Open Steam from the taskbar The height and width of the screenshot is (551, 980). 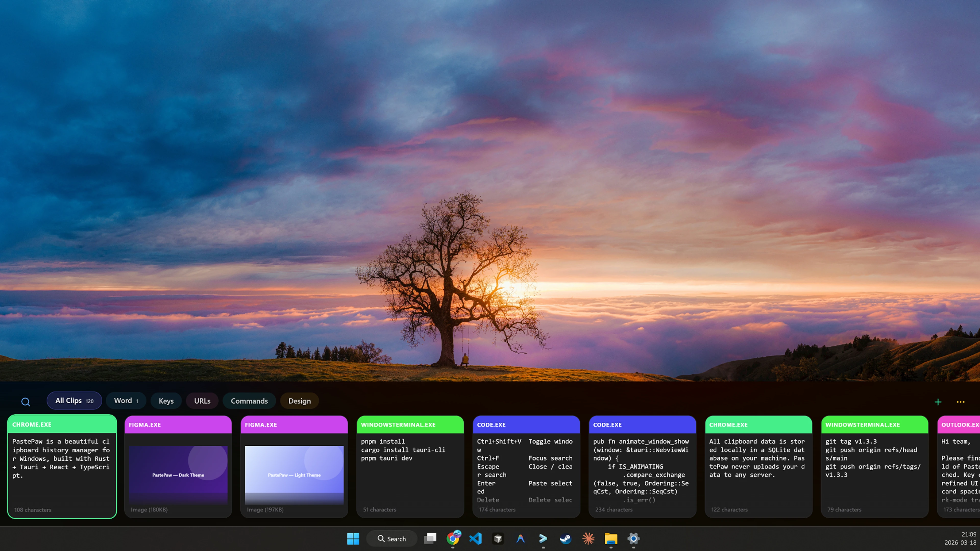[565, 539]
